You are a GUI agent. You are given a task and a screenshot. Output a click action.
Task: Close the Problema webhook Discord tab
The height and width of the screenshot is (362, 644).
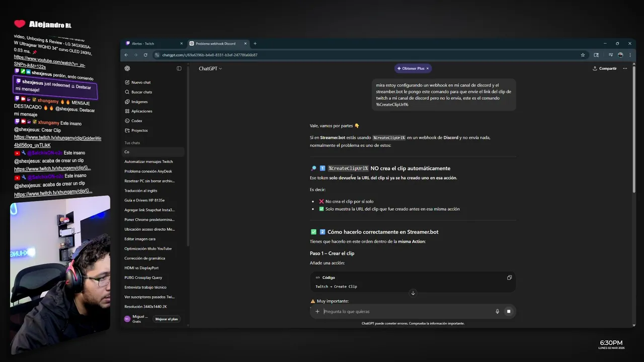tap(246, 44)
